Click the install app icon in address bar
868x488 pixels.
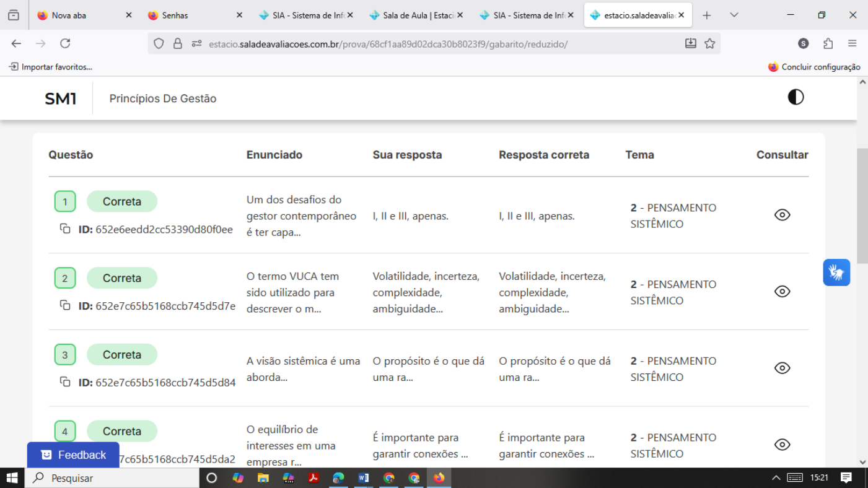(x=690, y=43)
